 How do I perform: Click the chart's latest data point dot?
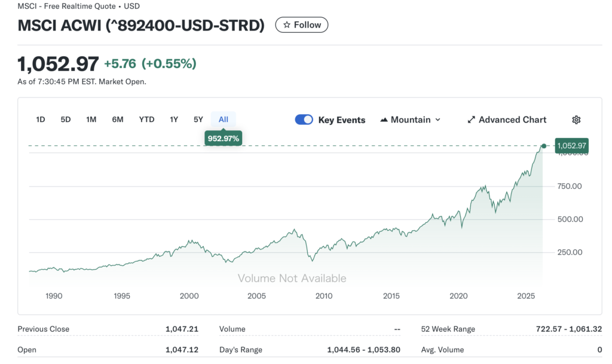pos(543,146)
